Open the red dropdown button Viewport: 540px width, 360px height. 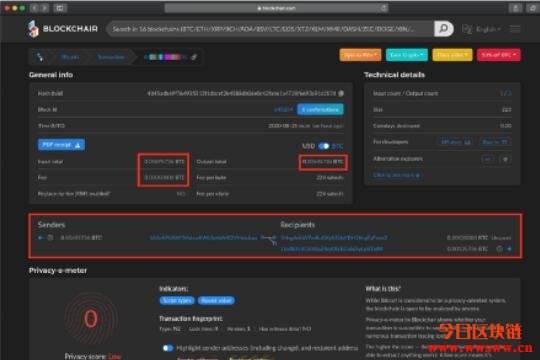tap(499, 55)
